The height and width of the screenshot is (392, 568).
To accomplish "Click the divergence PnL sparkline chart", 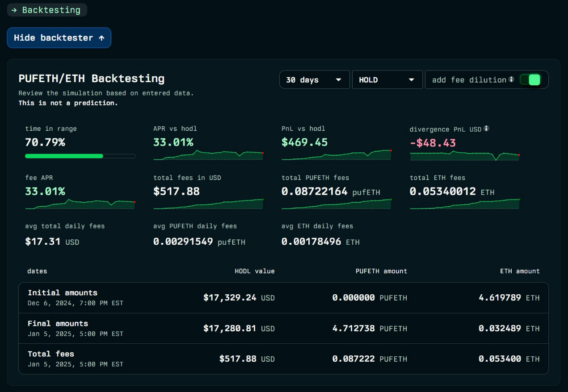I will [465, 155].
